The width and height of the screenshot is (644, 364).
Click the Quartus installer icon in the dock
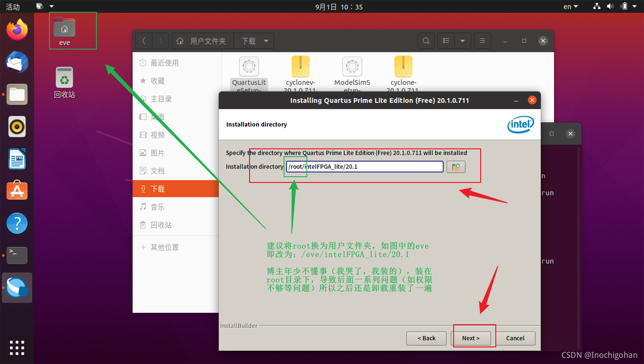click(17, 288)
